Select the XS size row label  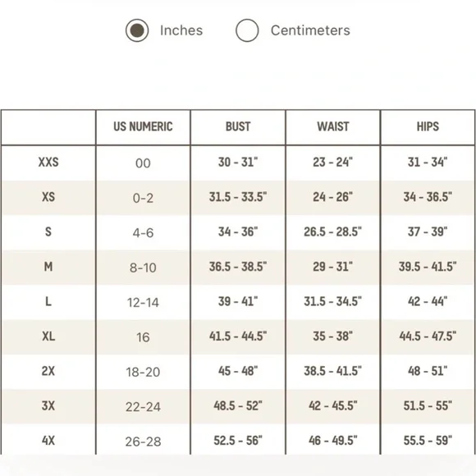pyautogui.click(x=48, y=197)
